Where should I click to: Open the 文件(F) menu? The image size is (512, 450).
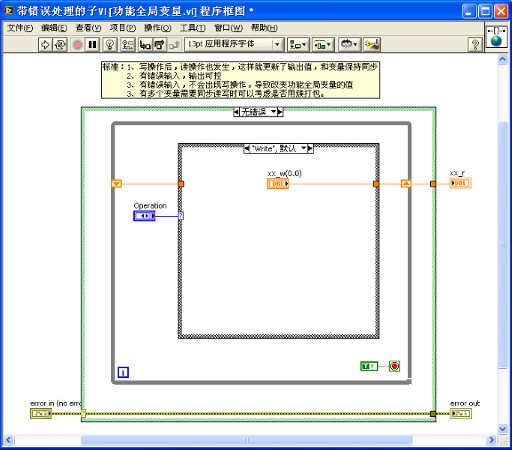pyautogui.click(x=20, y=28)
